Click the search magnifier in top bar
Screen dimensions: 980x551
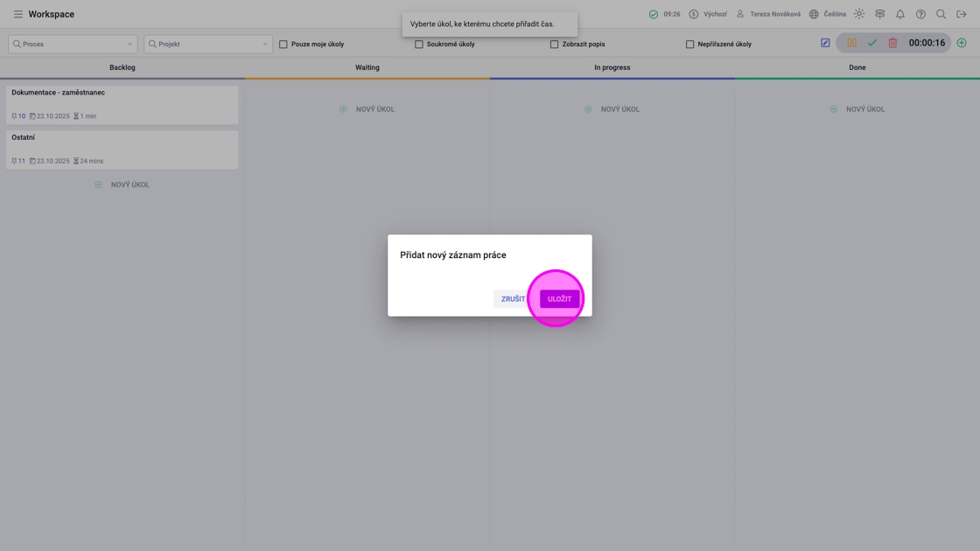click(x=941, y=14)
